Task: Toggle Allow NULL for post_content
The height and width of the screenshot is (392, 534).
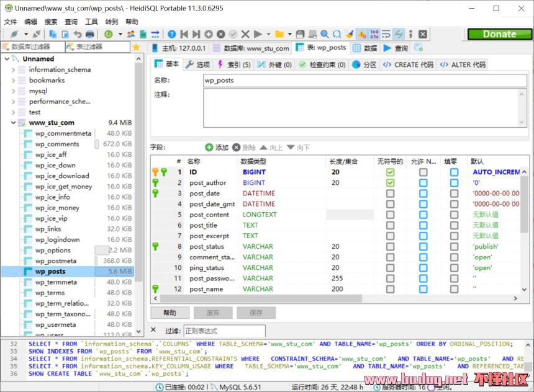Action: pyautogui.click(x=423, y=215)
